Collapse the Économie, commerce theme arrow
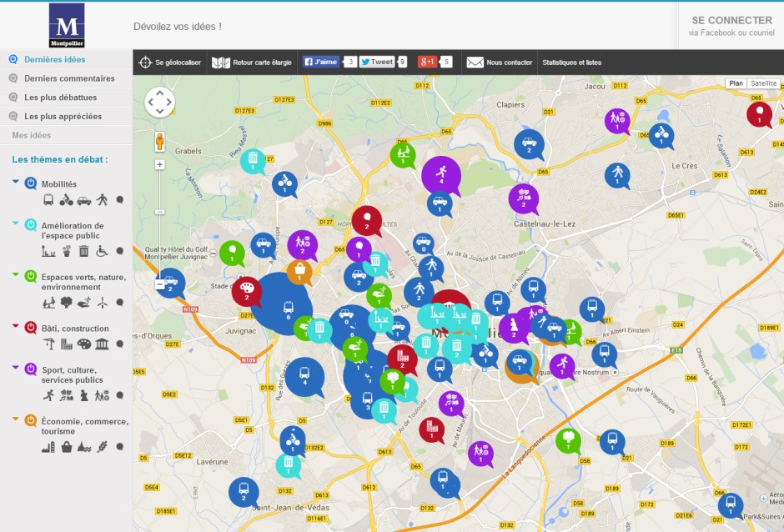This screenshot has width=784, height=532. pos(16,418)
